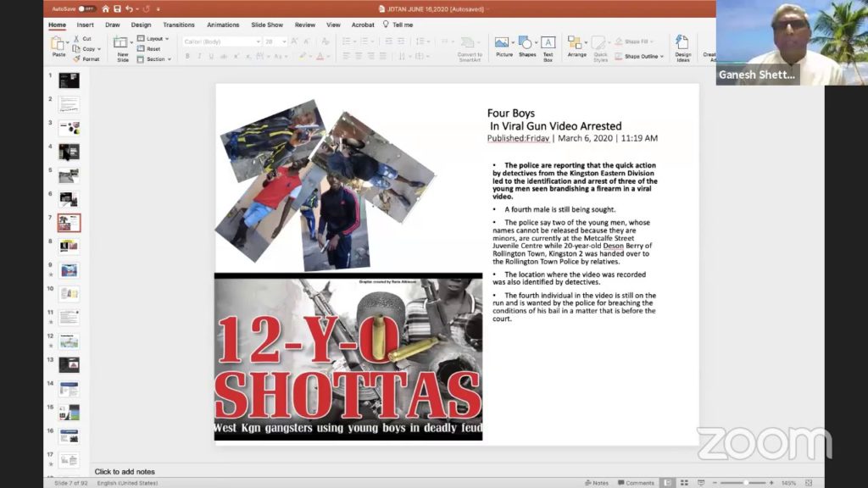Click the New Slide icon
This screenshot has height=488, width=868.
tap(122, 46)
